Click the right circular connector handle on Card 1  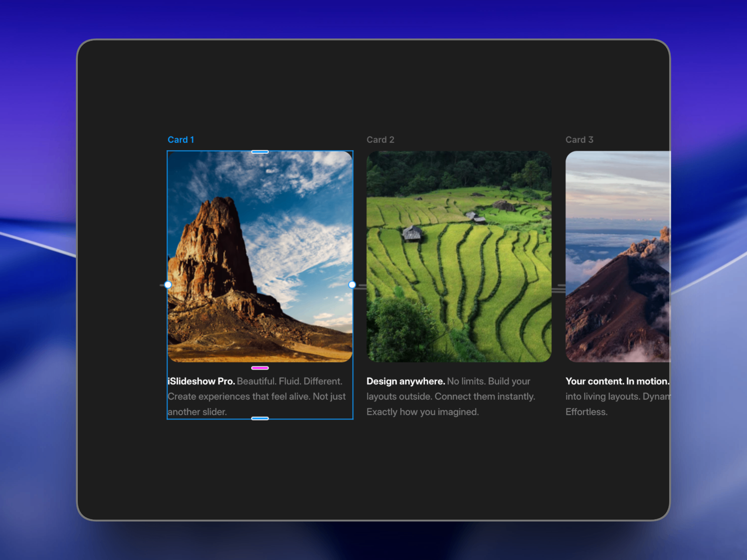click(352, 285)
